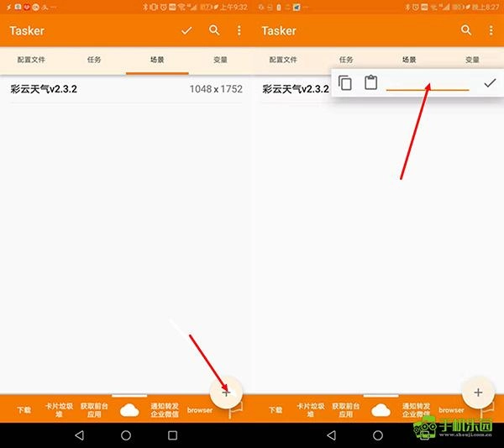This screenshot has height=448, width=504.
Task: Click the copy icon in the popup bar
Action: (x=345, y=82)
